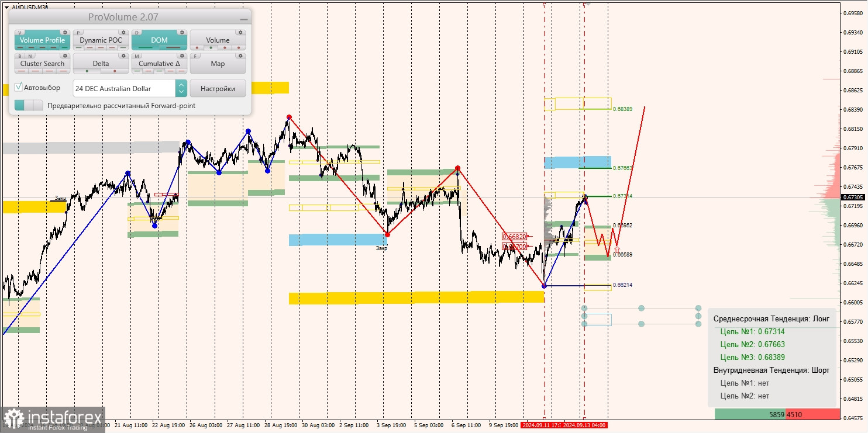Click Внутридневная Тенденция: Шорт text

point(771,370)
